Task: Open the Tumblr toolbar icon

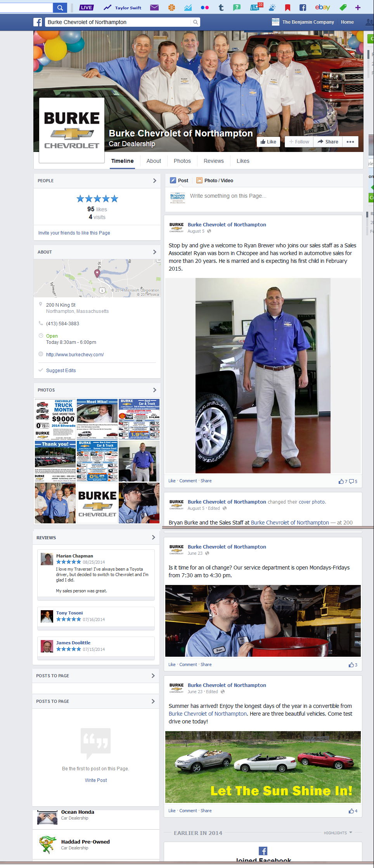Action: click(x=221, y=7)
